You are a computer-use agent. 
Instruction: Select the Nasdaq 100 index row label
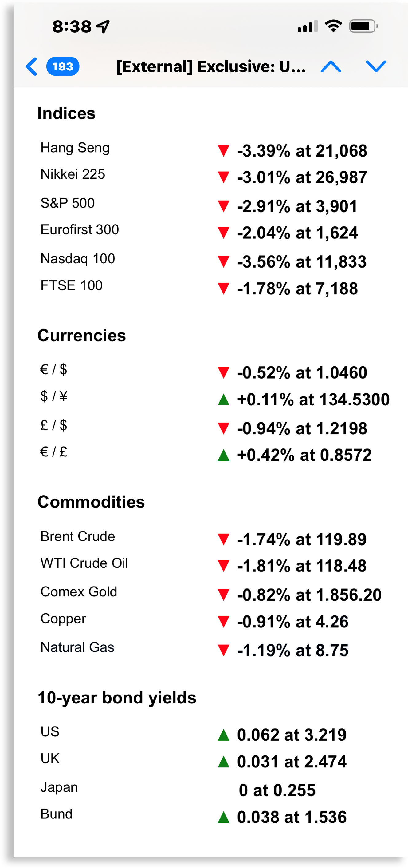78,259
